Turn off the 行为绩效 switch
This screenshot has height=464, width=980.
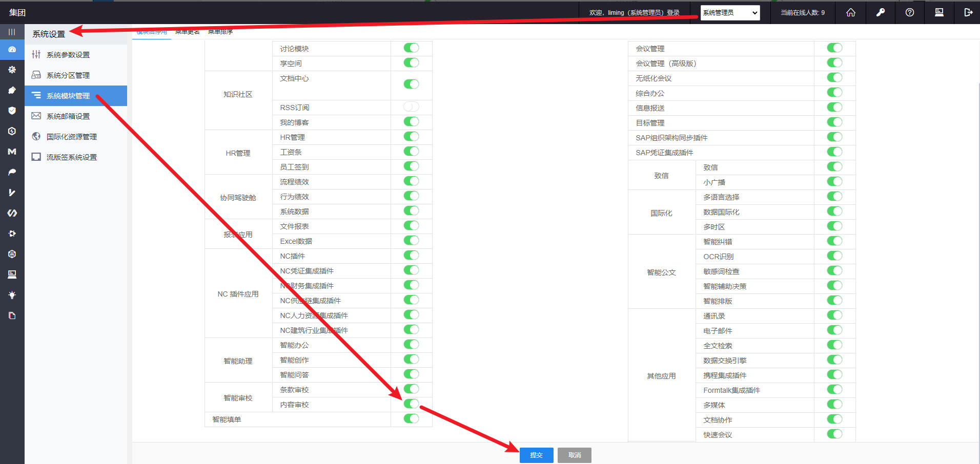(411, 196)
